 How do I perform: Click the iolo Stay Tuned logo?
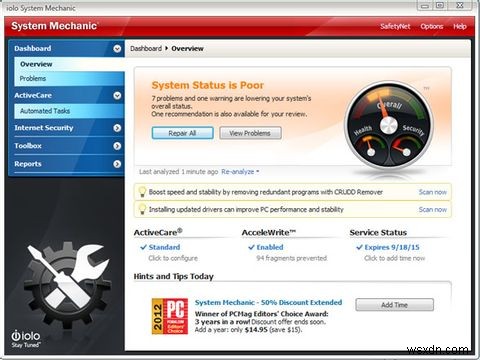26,339
